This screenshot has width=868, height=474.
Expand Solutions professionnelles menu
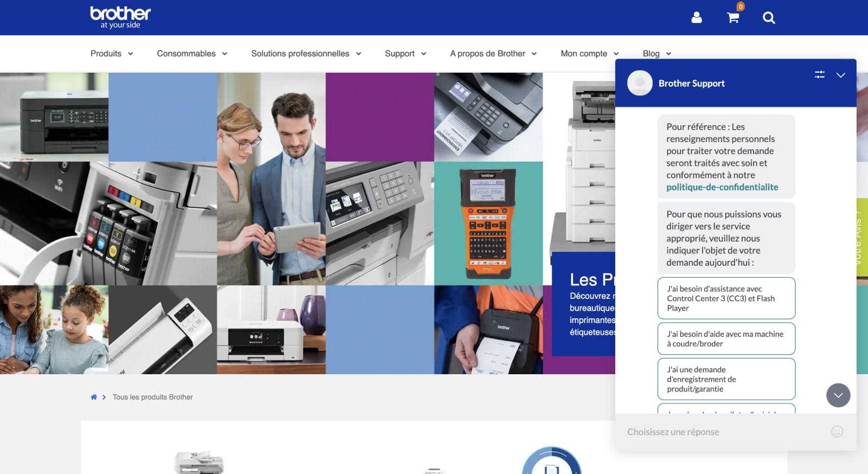(306, 53)
